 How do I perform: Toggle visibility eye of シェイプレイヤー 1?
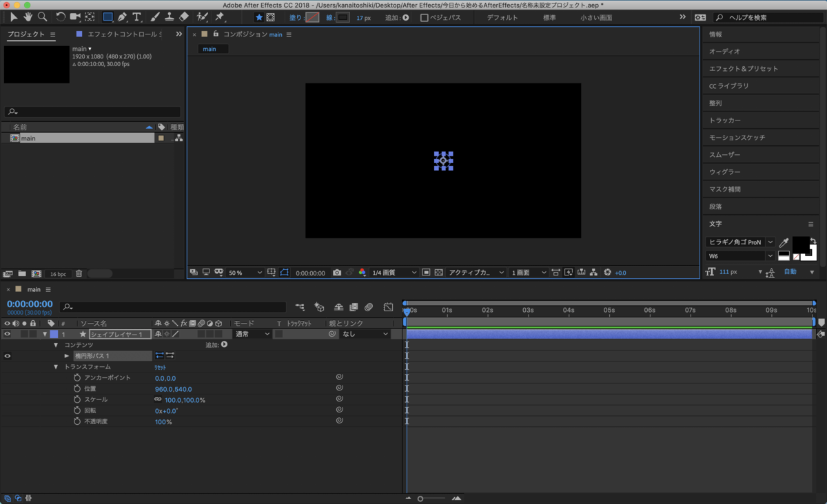tap(8, 334)
